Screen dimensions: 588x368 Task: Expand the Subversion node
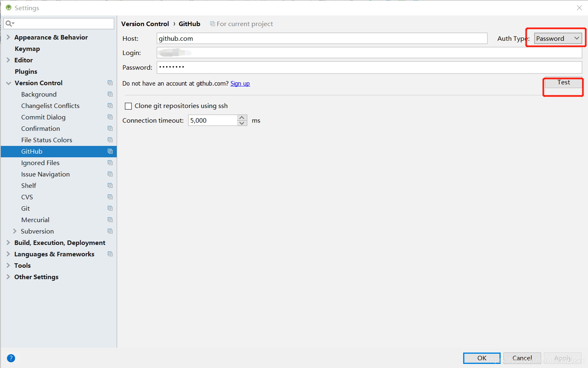(15, 231)
